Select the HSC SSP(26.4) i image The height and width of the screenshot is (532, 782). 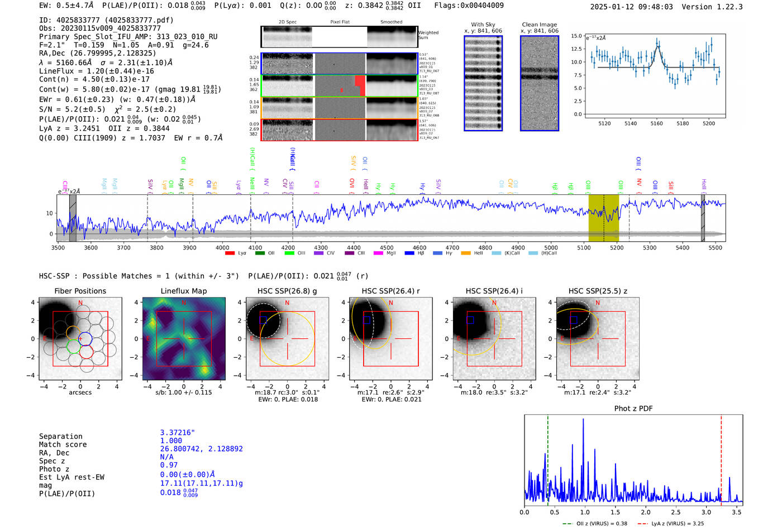tap(494, 338)
